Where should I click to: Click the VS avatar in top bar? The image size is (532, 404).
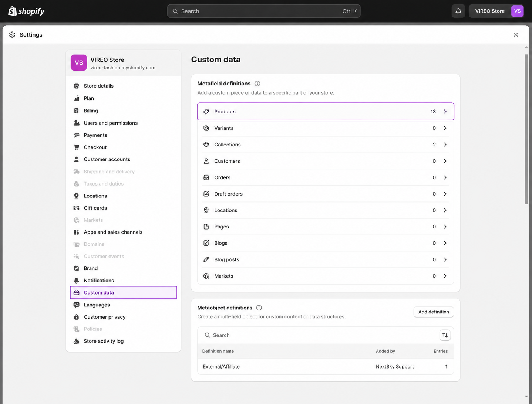(x=517, y=11)
